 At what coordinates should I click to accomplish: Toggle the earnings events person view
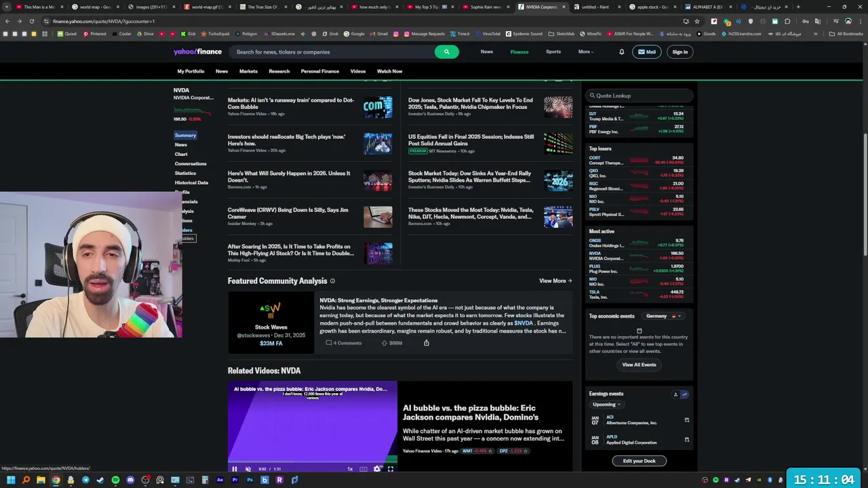(675, 394)
